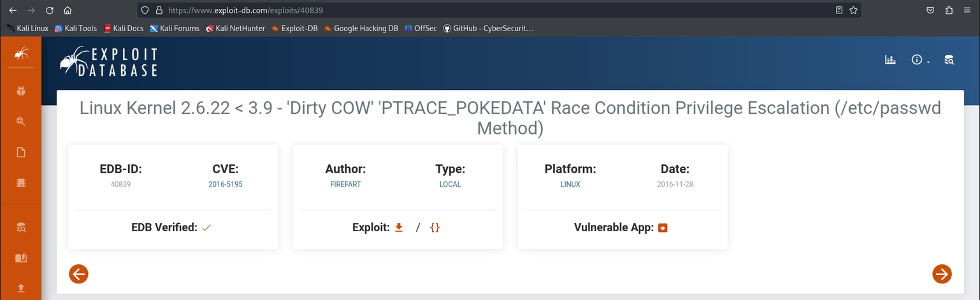Click the LINUX platform link
This screenshot has height=300, width=980.
click(x=570, y=184)
